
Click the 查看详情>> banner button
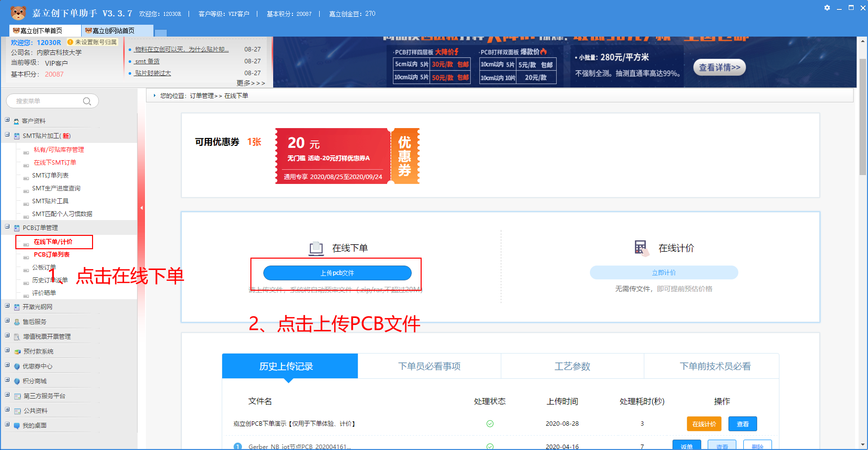[720, 67]
